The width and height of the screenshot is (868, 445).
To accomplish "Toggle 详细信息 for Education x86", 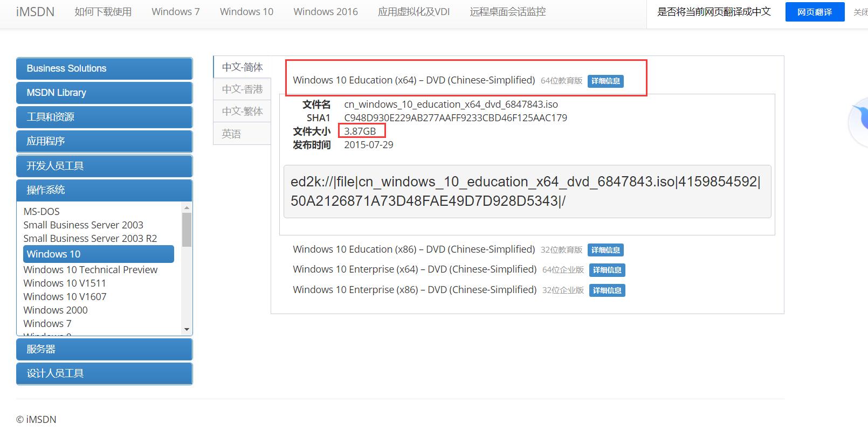I will (605, 250).
